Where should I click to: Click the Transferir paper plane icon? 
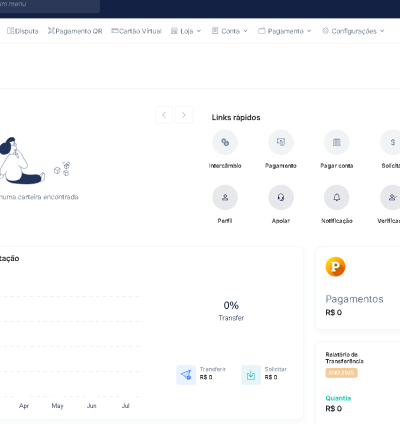(x=186, y=375)
